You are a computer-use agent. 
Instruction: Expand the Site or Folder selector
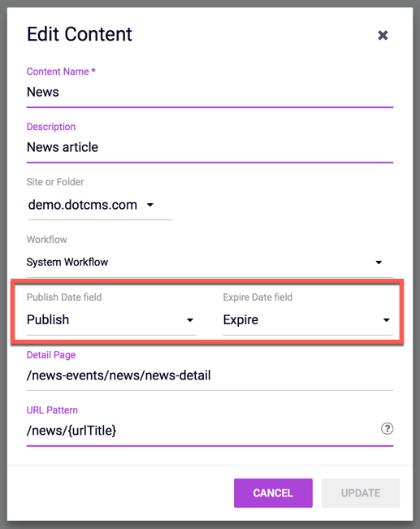(x=100, y=205)
